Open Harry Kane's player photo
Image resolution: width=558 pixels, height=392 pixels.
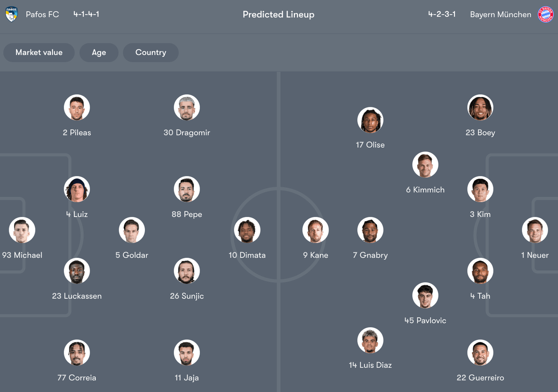tap(315, 230)
